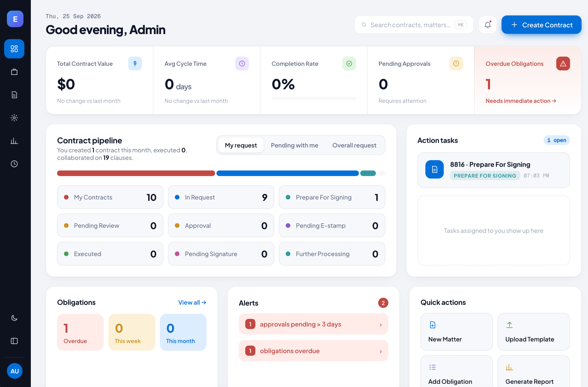
Task: Click the Alerts count badge showing 2
Action: [x=383, y=303]
